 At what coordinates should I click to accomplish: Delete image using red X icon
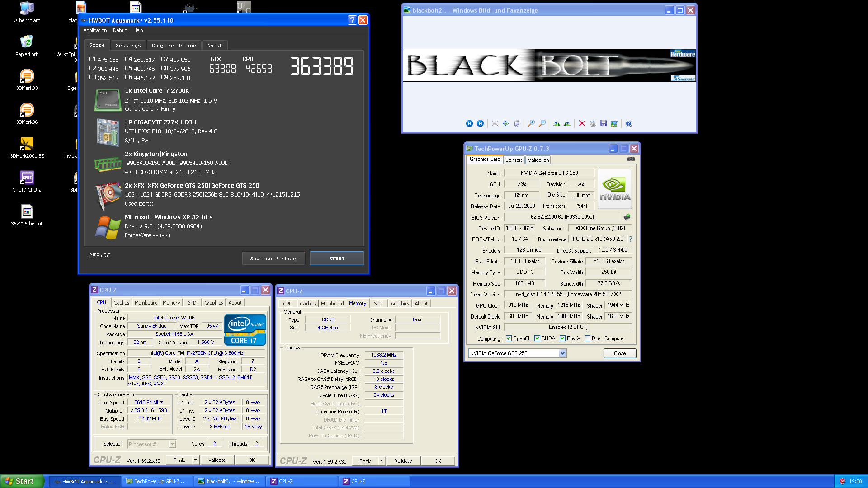(x=582, y=123)
